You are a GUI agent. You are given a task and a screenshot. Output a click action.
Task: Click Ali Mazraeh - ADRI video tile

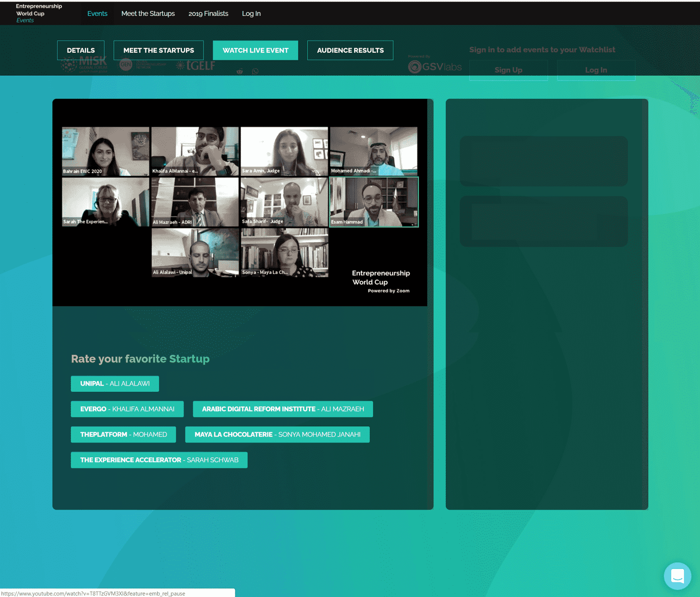tap(195, 202)
